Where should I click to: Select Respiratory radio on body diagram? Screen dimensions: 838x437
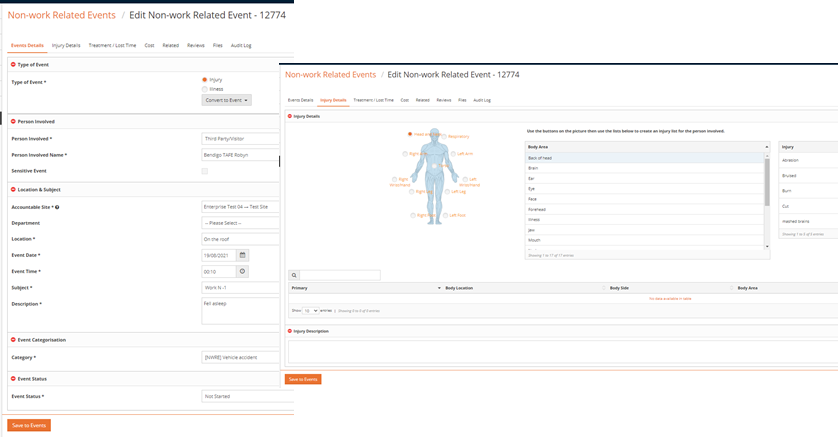point(444,137)
